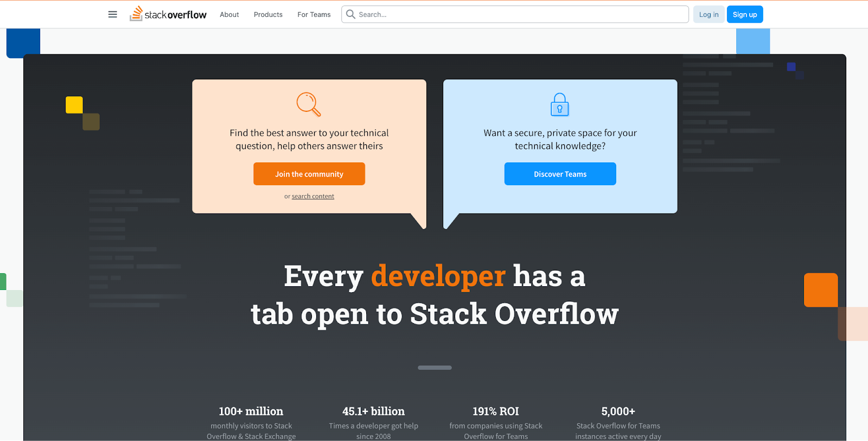868x441 pixels.
Task: Click the Log in button
Action: (x=709, y=15)
